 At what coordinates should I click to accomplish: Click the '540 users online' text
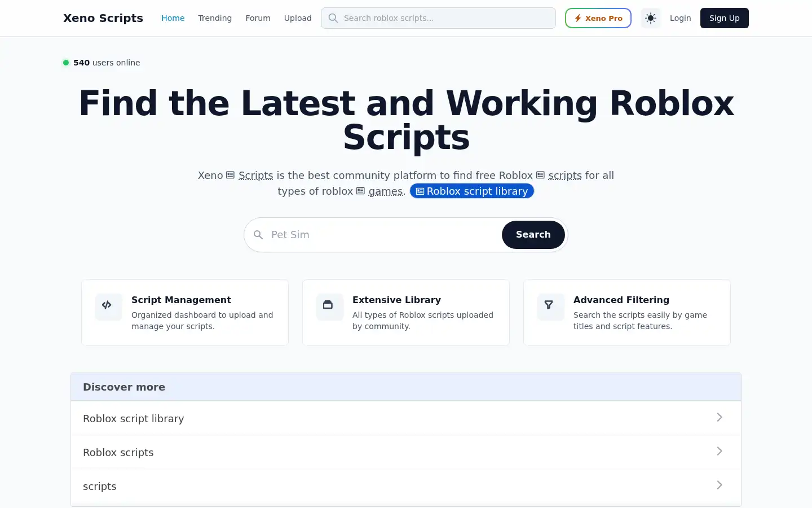[107, 63]
